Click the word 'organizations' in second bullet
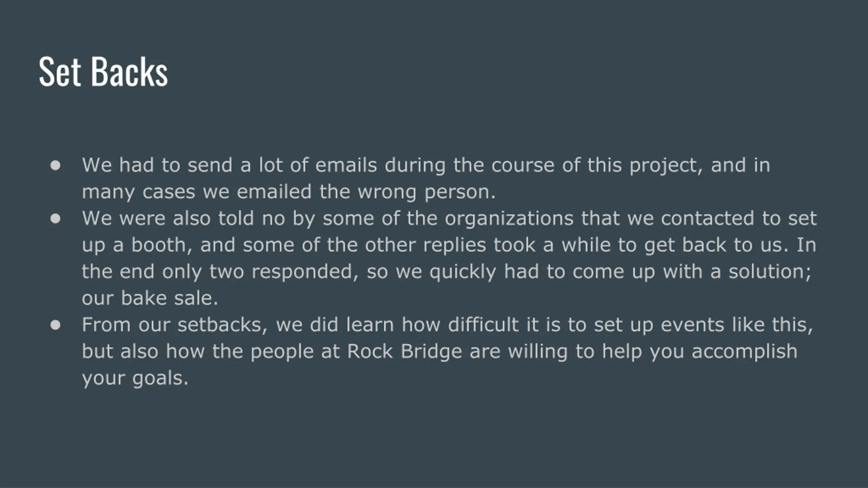 509,219
